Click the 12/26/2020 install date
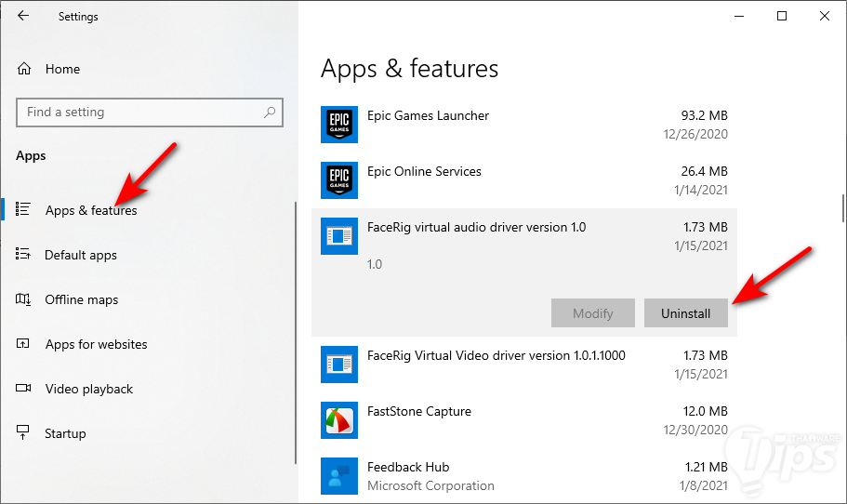 pyautogui.click(x=695, y=134)
